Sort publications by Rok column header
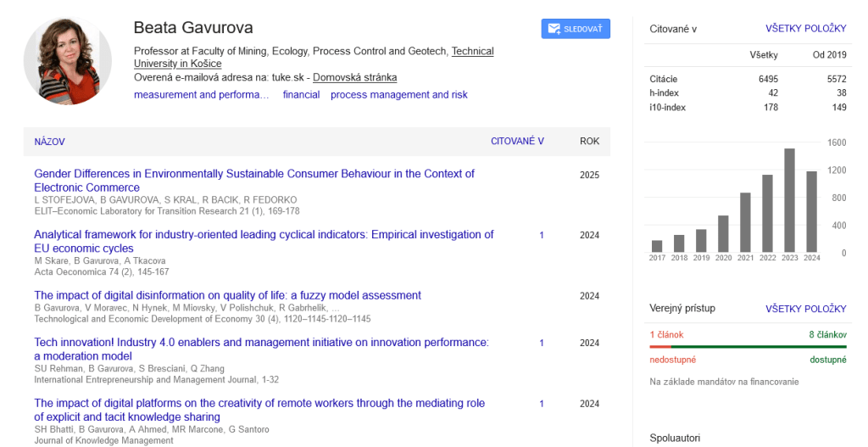Viewport: 868px width, 447px height. coord(589,142)
